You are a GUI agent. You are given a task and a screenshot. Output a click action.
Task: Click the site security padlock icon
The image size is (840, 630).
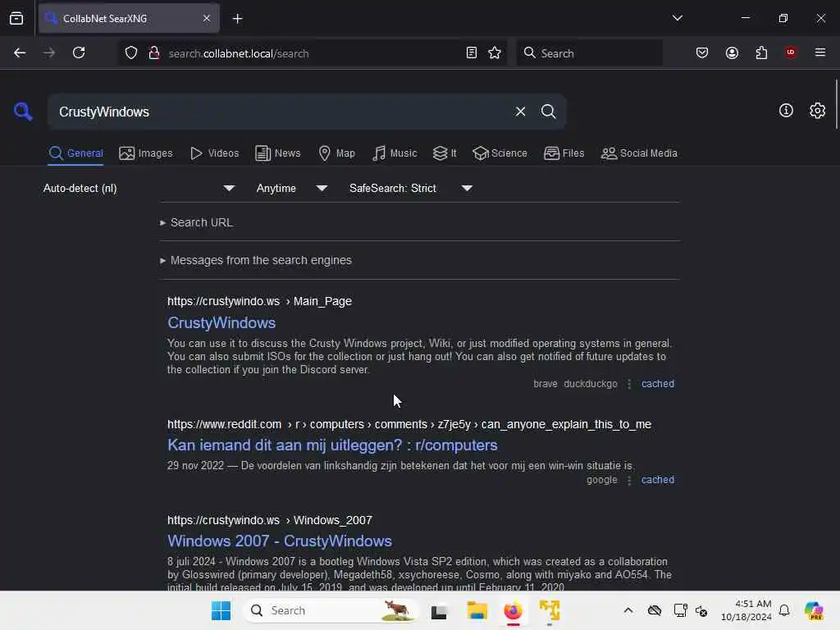153,53
